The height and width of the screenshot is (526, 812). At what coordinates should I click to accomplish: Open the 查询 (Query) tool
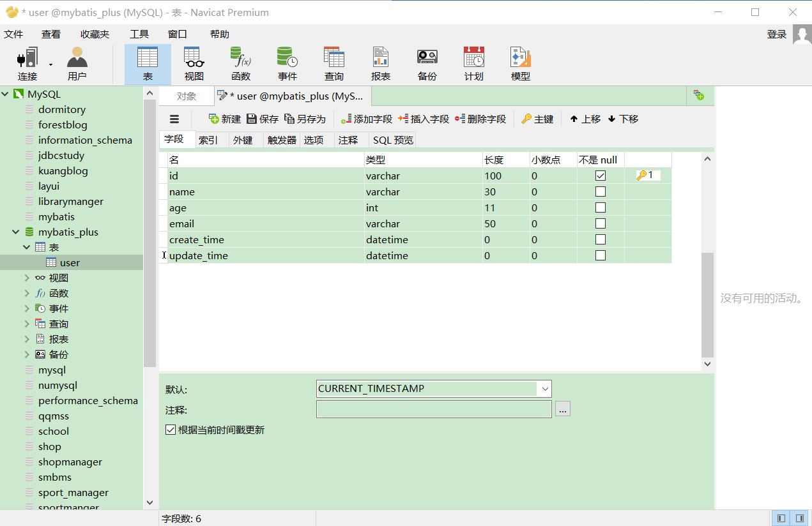(334, 62)
